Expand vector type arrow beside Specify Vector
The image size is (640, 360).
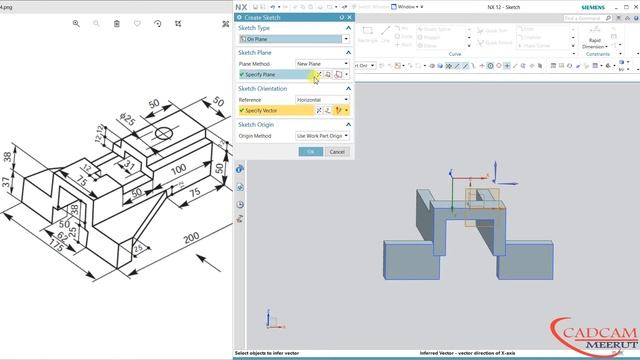tap(347, 111)
